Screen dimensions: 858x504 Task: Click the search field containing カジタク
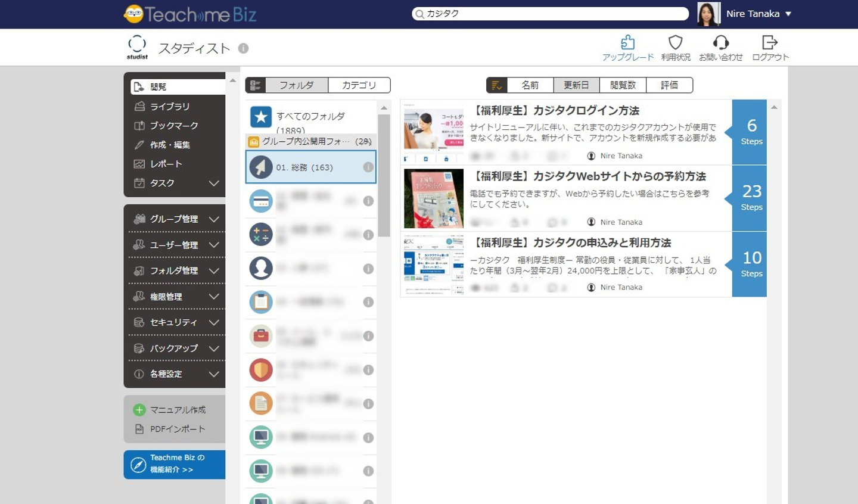[551, 14]
